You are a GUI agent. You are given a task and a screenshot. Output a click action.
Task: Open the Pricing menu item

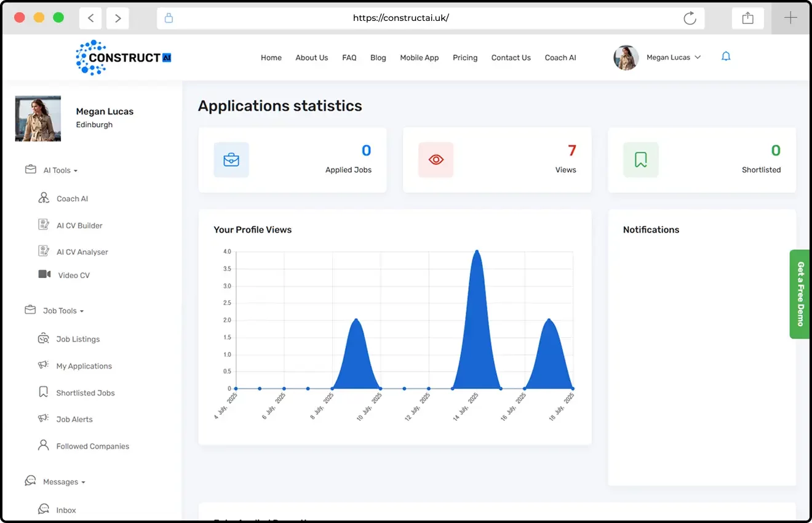pos(465,58)
